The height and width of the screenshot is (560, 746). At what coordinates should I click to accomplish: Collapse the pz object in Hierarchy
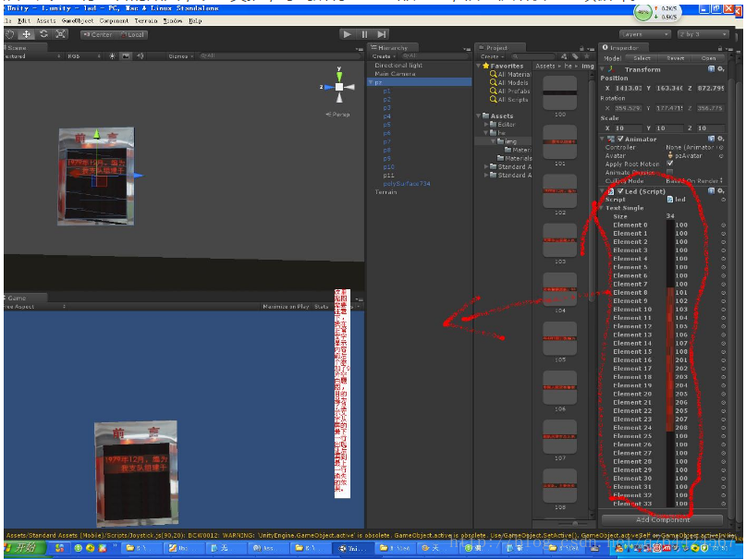point(370,82)
